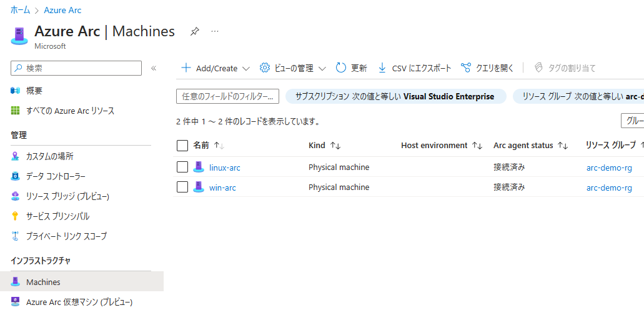644x310 pixels.
Task: Click the リソース ブリッジ icon
Action: coord(15,196)
